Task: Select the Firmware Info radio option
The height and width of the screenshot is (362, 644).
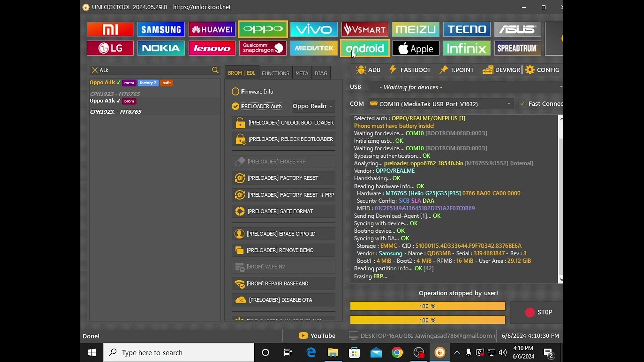Action: (253, 92)
